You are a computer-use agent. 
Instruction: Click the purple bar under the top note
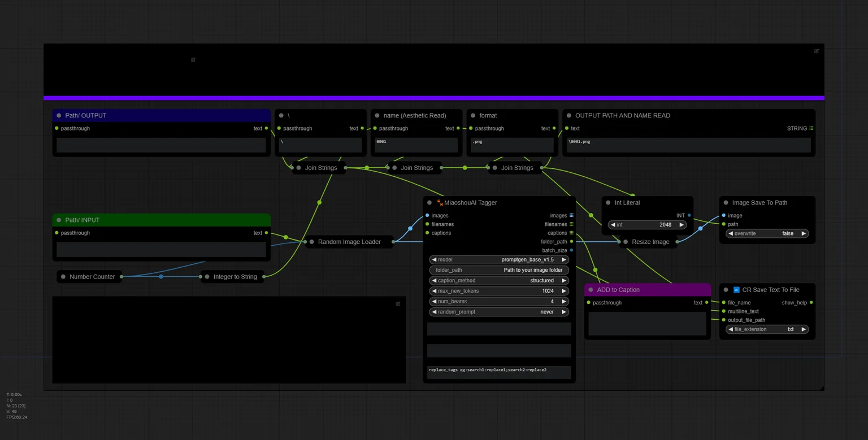[434, 98]
